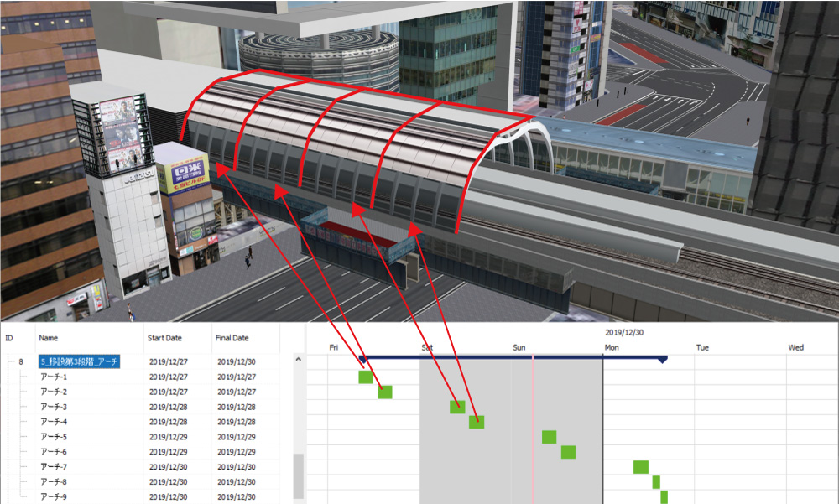Click the Start Date cell of アーチ-9
This screenshot has height=504, width=839.
(x=169, y=496)
